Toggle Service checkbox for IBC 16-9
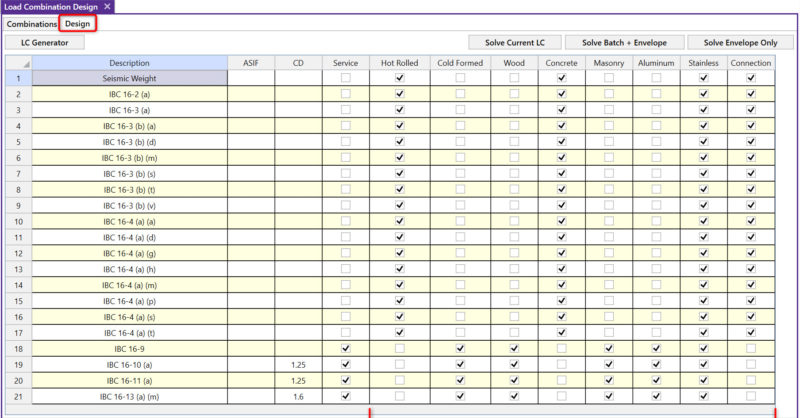 [346, 349]
